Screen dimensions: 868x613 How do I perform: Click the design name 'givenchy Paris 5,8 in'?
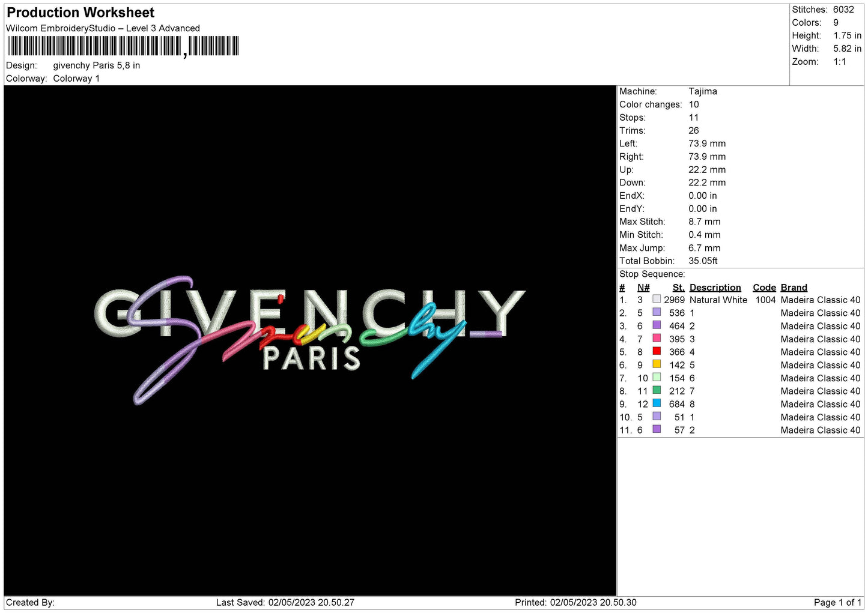click(97, 65)
